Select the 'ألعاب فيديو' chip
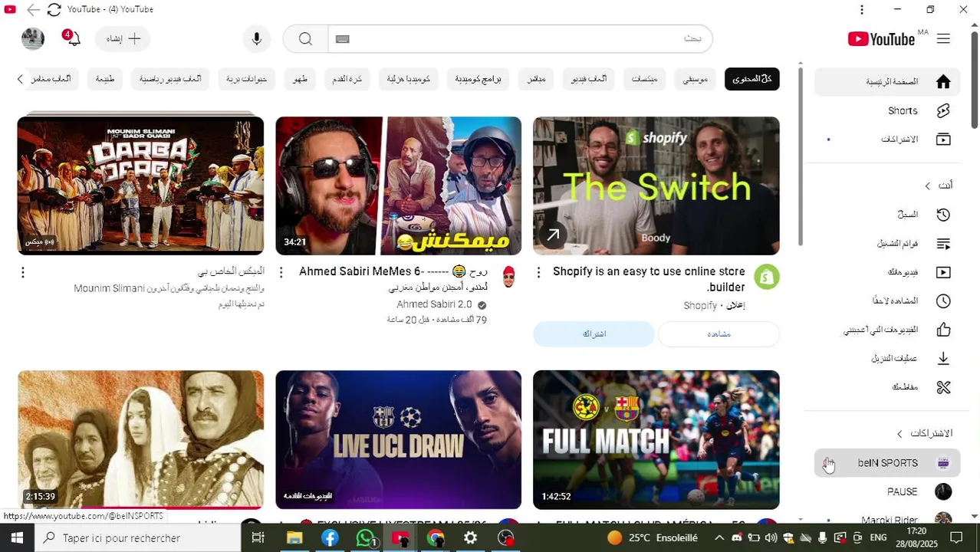Viewport: 980px width, 552px height. tap(589, 79)
